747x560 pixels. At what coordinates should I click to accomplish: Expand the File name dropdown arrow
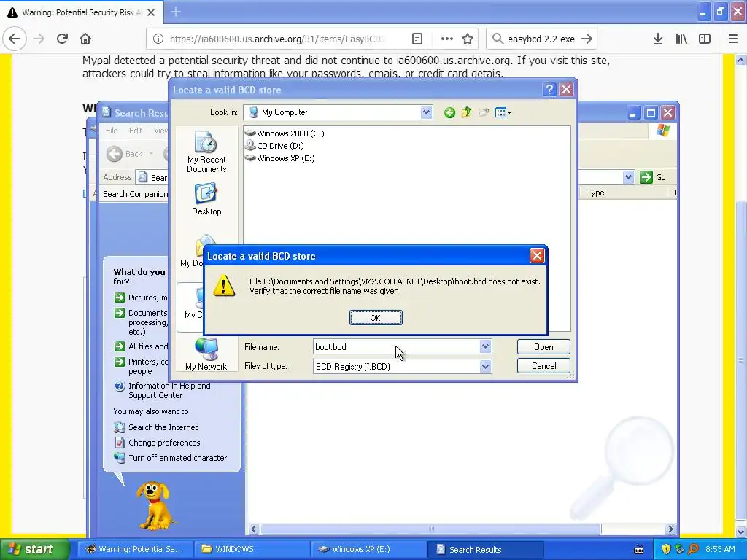pyautogui.click(x=485, y=346)
